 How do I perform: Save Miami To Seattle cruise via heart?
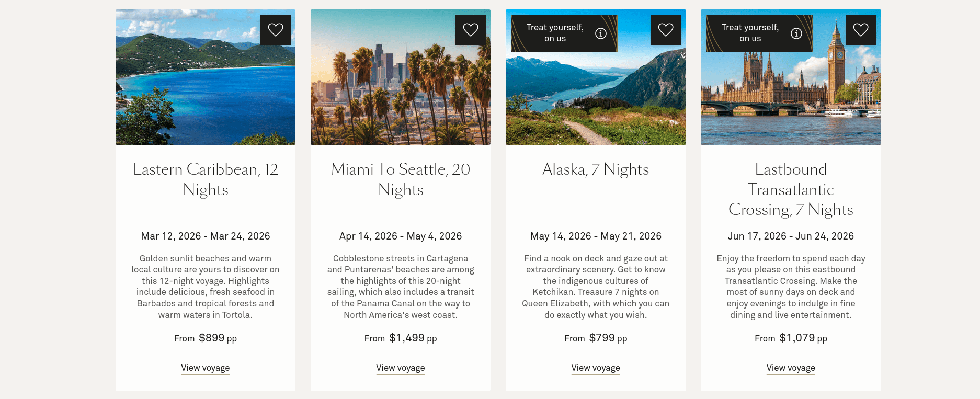pyautogui.click(x=471, y=30)
